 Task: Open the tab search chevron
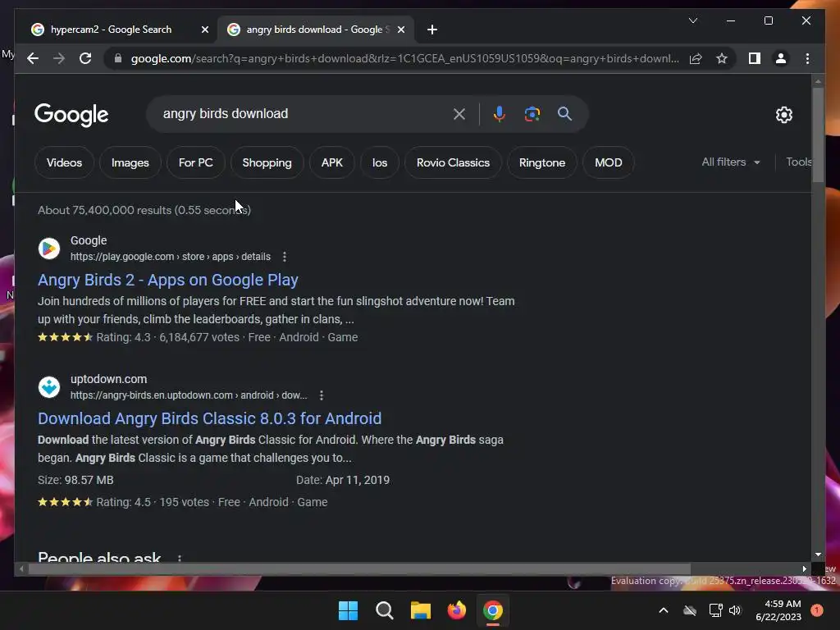click(x=692, y=21)
